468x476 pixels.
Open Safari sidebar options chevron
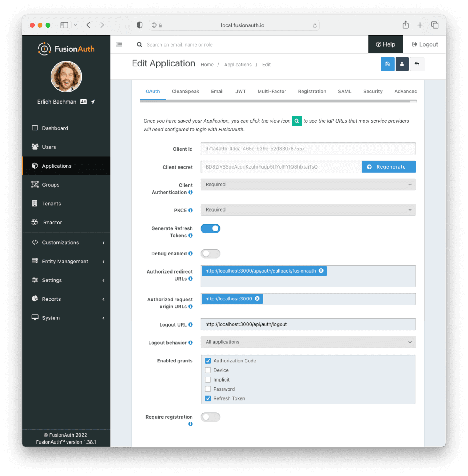pyautogui.click(x=75, y=25)
